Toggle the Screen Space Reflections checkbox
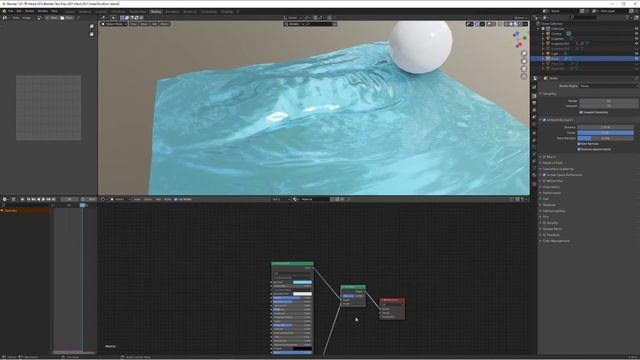The height and width of the screenshot is (360, 640). [544, 175]
